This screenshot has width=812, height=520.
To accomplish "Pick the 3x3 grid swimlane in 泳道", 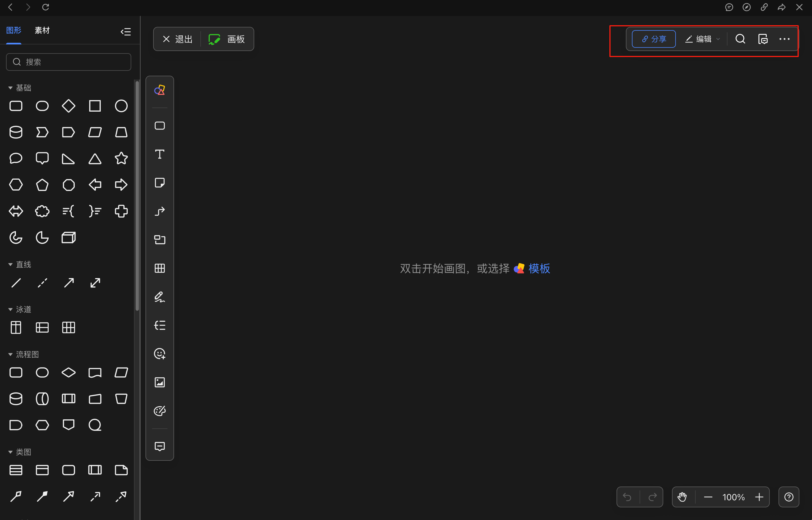I will pos(69,327).
